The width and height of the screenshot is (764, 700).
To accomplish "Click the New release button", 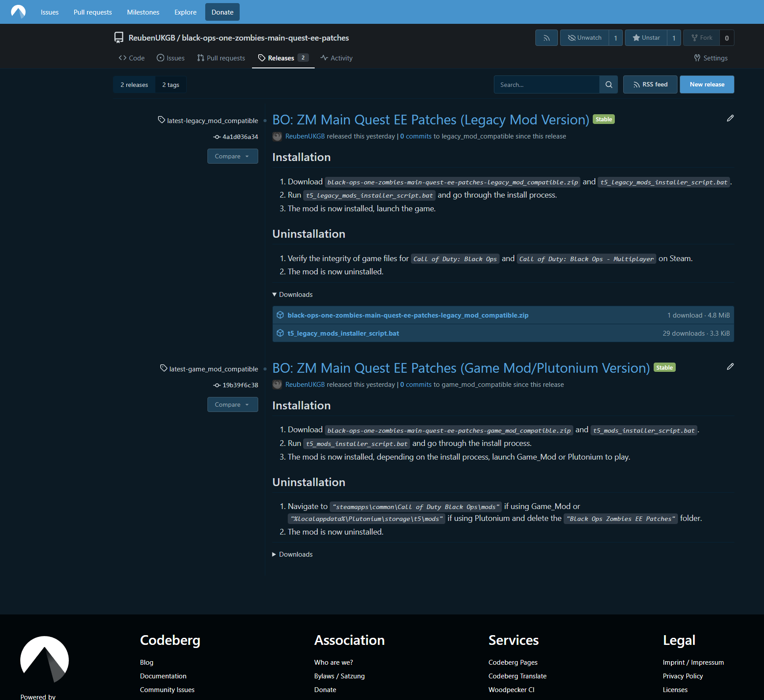I will 707,85.
